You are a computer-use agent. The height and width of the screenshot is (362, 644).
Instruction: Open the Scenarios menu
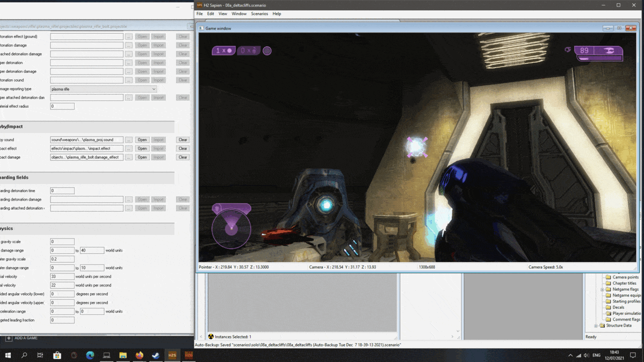(259, 13)
